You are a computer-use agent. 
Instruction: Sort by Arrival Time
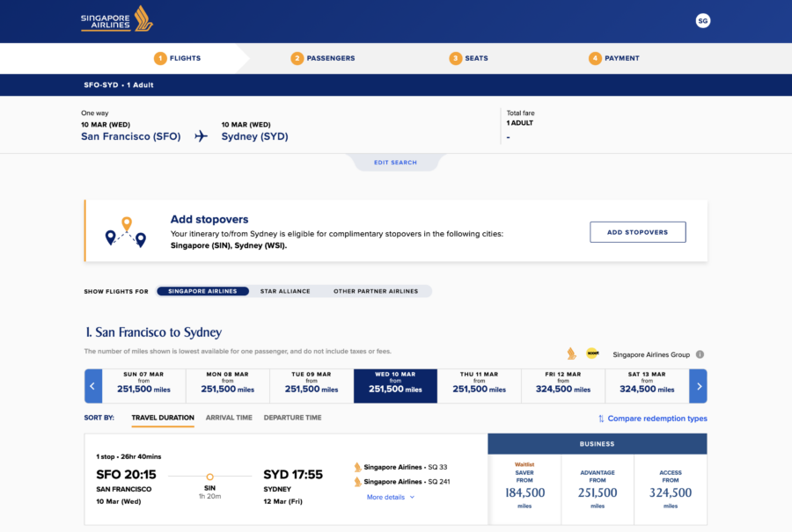(x=229, y=418)
